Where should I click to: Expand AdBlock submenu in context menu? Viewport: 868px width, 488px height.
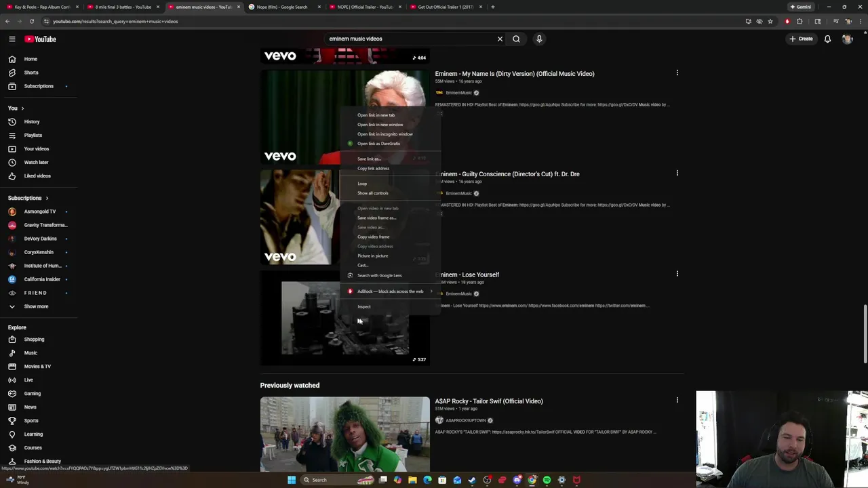[391, 291]
